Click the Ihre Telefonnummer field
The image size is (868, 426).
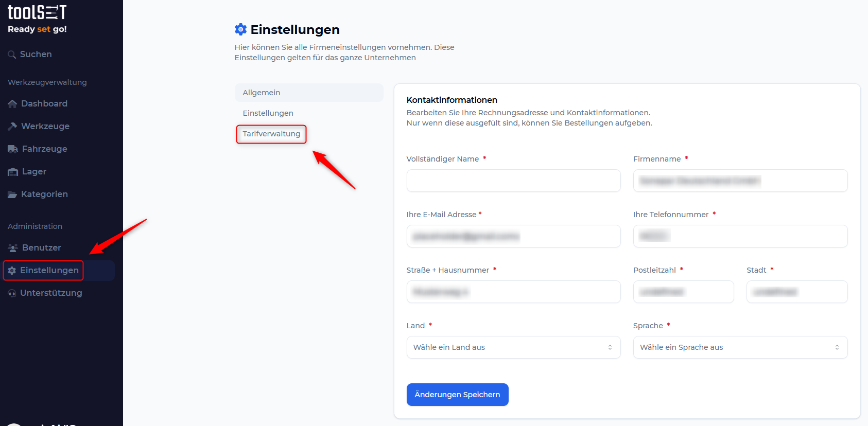(740, 236)
